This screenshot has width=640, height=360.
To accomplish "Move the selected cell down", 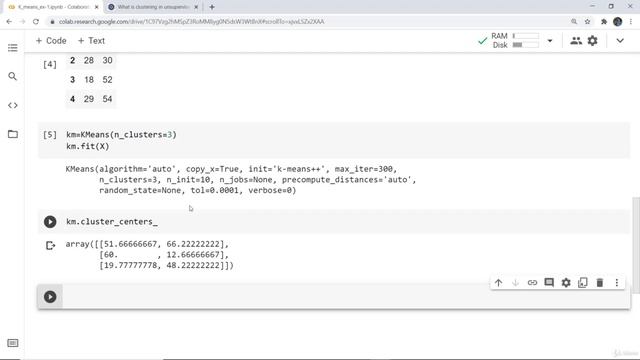I will pyautogui.click(x=516, y=282).
